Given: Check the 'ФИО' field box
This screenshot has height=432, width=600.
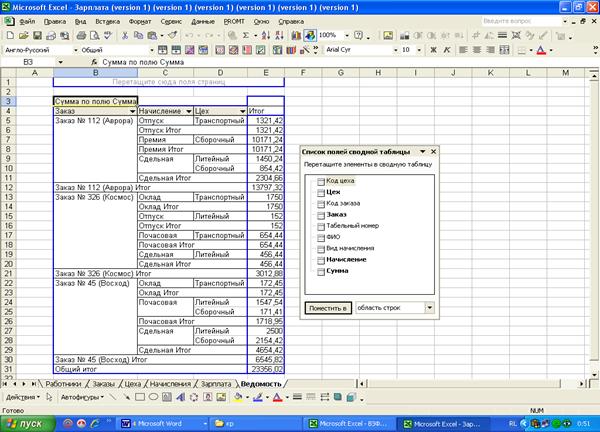Looking at the screenshot, I should (x=320, y=237).
